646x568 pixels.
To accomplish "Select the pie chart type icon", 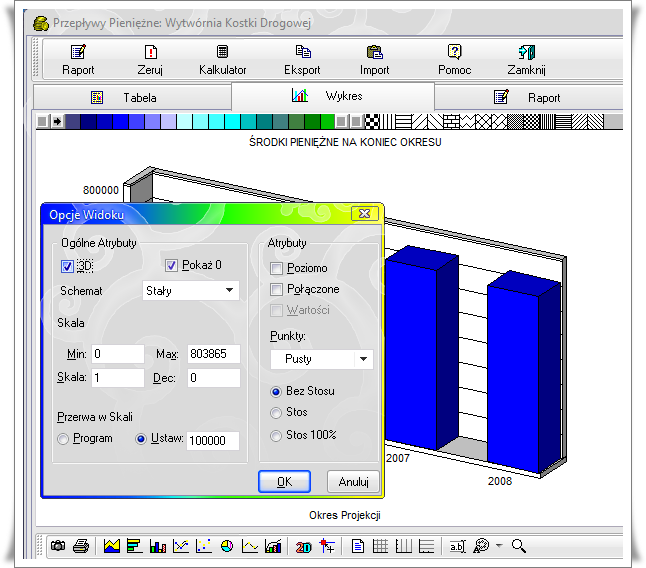I will point(227,546).
